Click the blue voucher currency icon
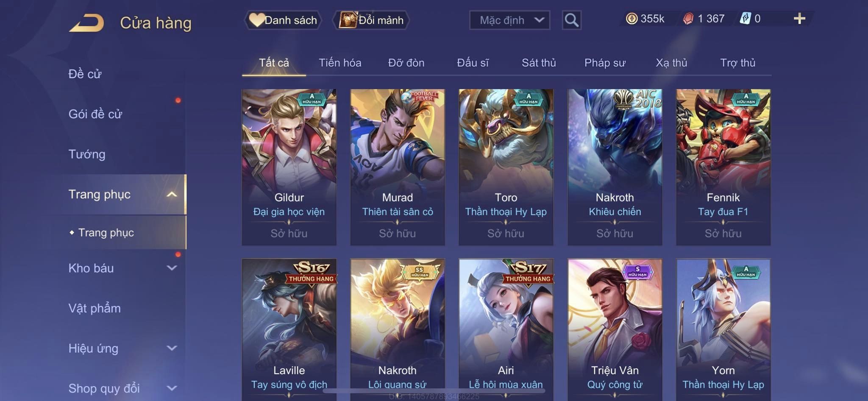 coord(746,19)
